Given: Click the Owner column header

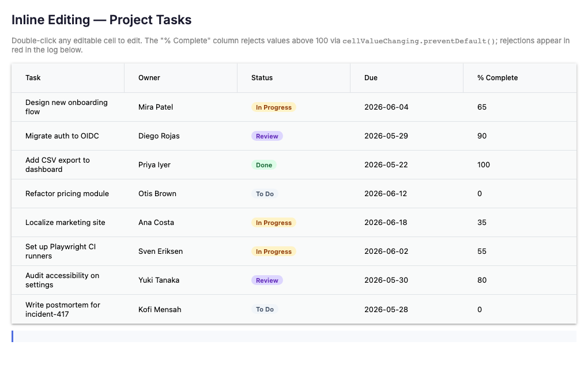Looking at the screenshot, I should (x=181, y=78).
